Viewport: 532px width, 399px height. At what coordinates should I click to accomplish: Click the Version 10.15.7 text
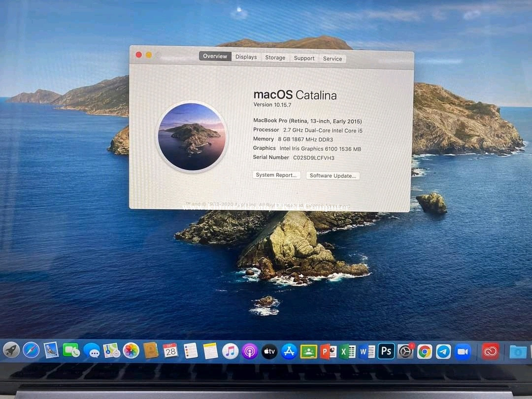[x=272, y=104]
